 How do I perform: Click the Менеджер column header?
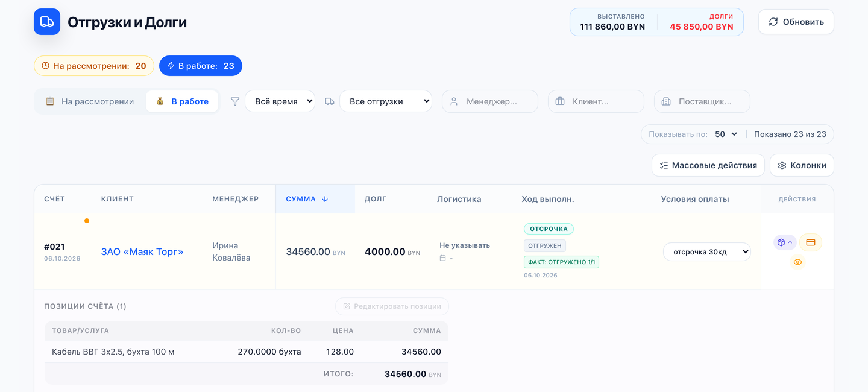235,199
